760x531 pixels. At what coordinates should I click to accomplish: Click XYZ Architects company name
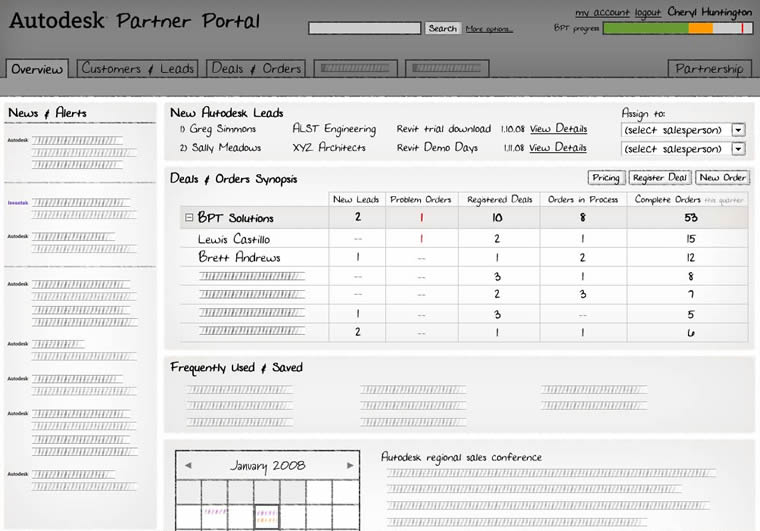[329, 147]
